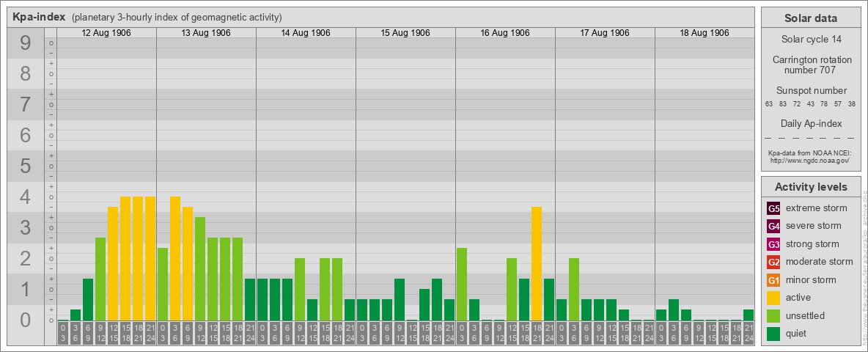This screenshot has width=868, height=352.
Task: Click the dark green 3–6 bar on 18 Aug
Action: pyautogui.click(x=673, y=310)
